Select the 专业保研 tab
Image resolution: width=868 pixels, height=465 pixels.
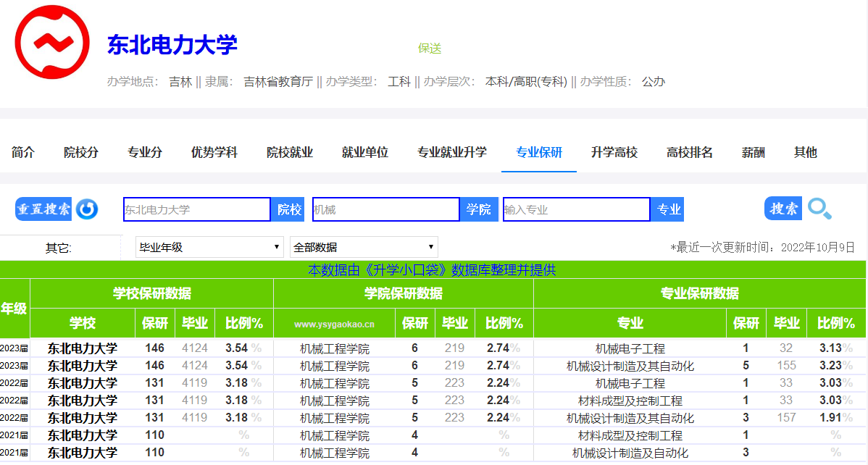click(x=539, y=152)
